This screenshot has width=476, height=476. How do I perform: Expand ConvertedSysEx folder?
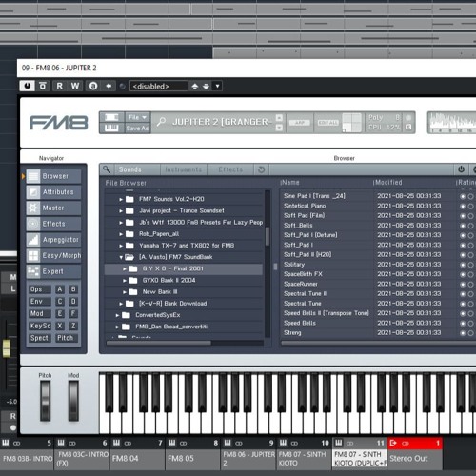(x=117, y=315)
